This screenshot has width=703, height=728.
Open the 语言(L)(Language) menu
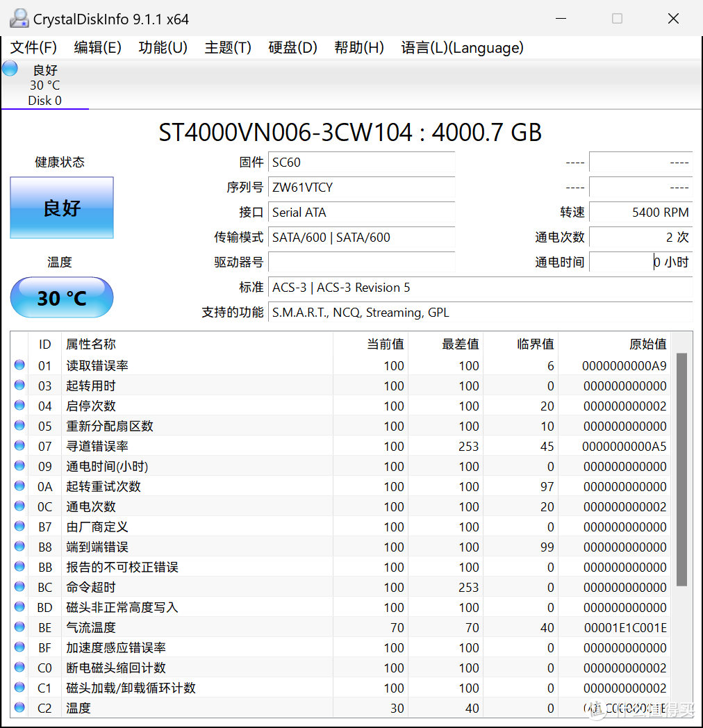tap(462, 47)
